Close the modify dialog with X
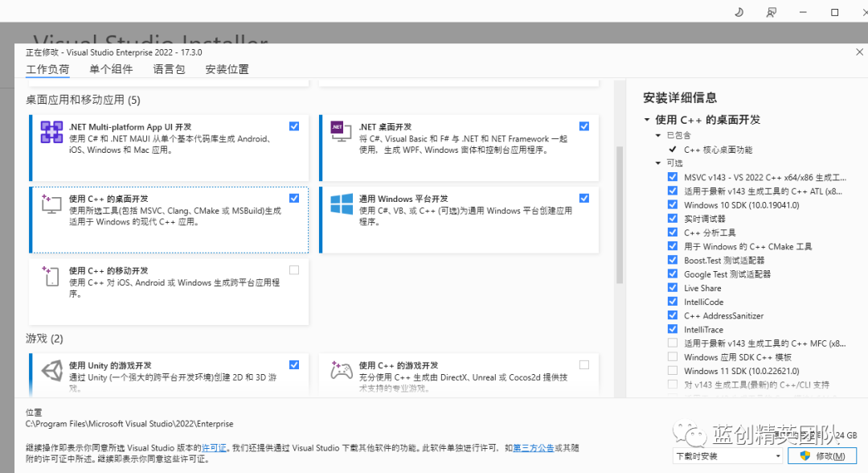This screenshot has width=868, height=473. 859,52
